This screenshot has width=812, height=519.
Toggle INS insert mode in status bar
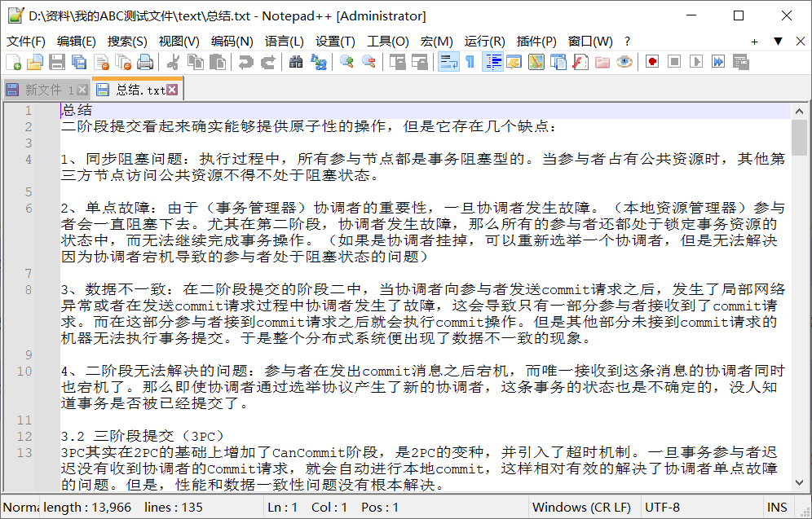click(777, 508)
